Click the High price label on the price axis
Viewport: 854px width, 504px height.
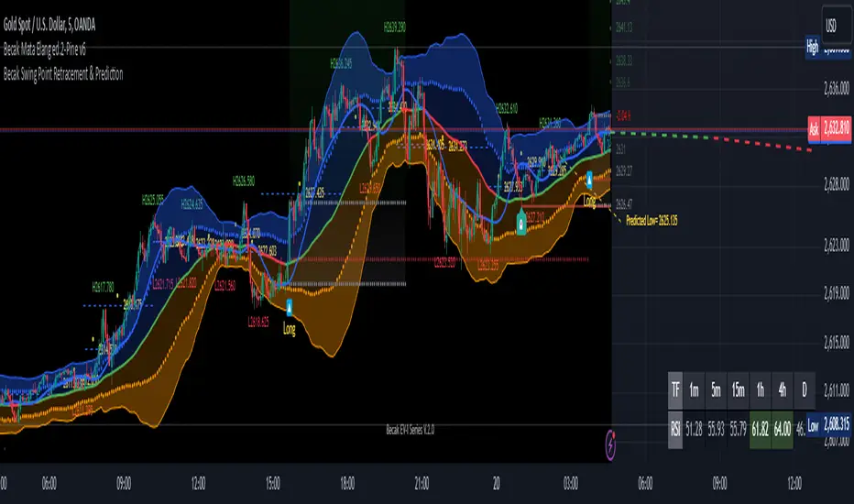[x=813, y=48]
